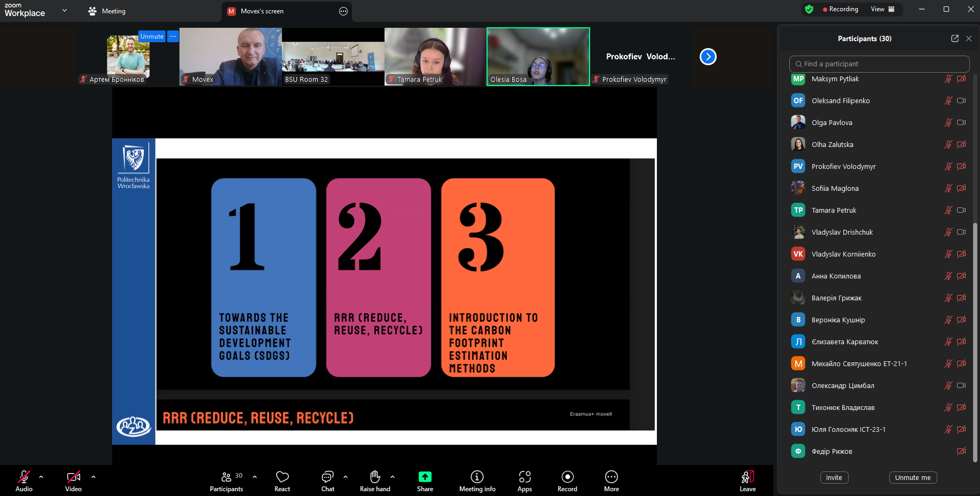This screenshot has width=980, height=496.
Task: Open the More options menu
Action: point(611,480)
